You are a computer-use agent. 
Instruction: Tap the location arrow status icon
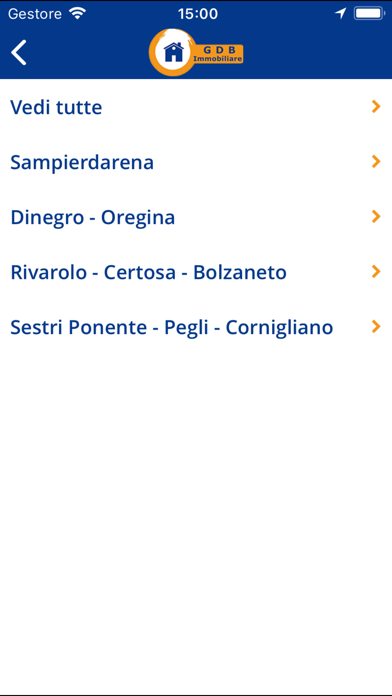coord(341,14)
